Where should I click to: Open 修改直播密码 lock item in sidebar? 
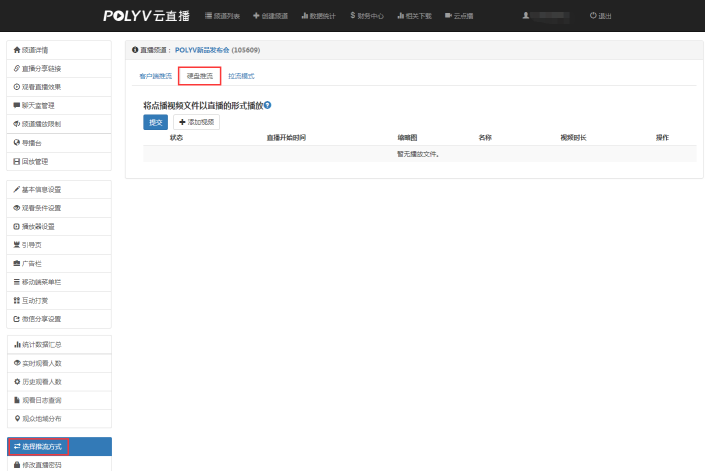click(x=58, y=464)
